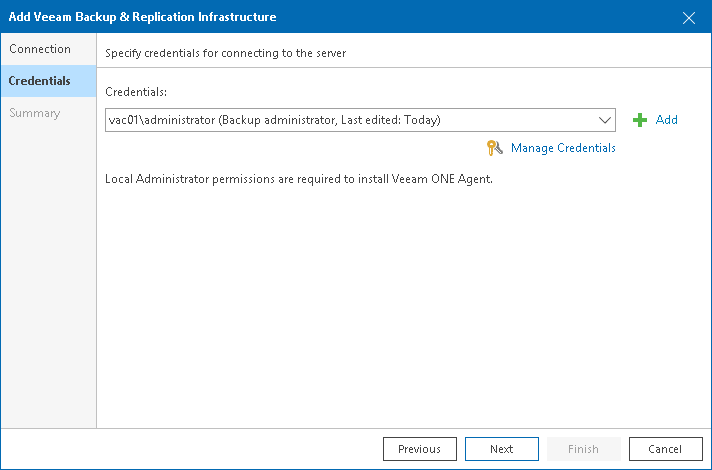Expand the credentials dropdown arrow

(x=605, y=120)
